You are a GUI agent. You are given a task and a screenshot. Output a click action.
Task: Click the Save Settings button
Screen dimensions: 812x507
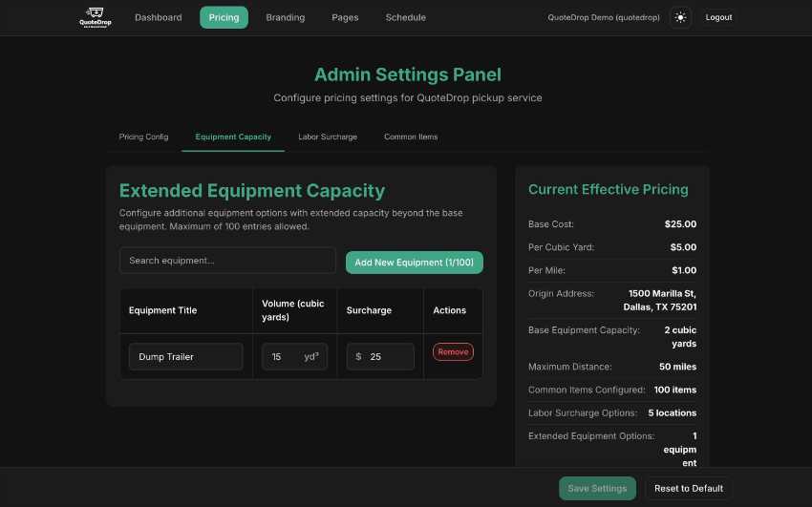tap(597, 488)
